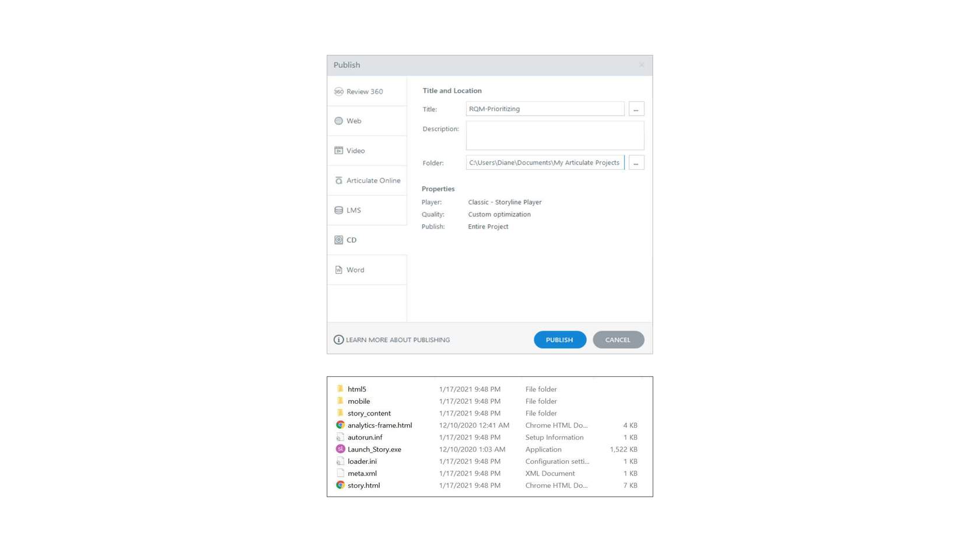This screenshot has height=552, width=980.
Task: Select loader.ini file name
Action: [362, 461]
